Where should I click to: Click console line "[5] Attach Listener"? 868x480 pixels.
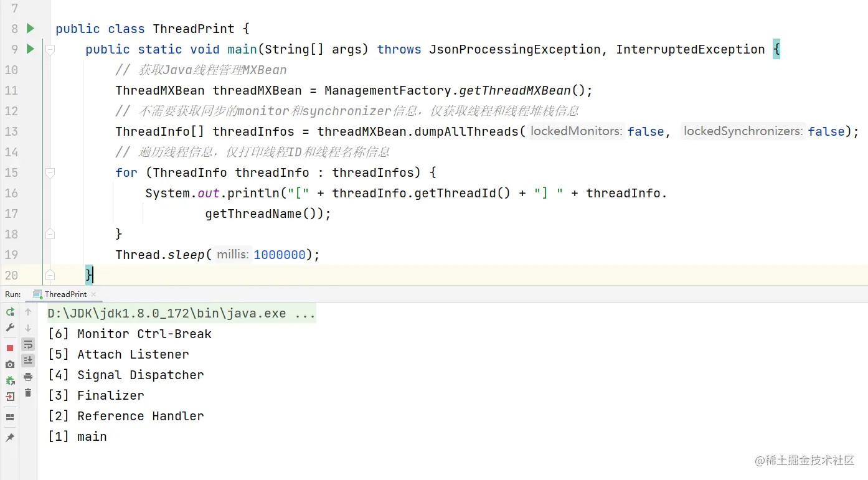(x=118, y=354)
